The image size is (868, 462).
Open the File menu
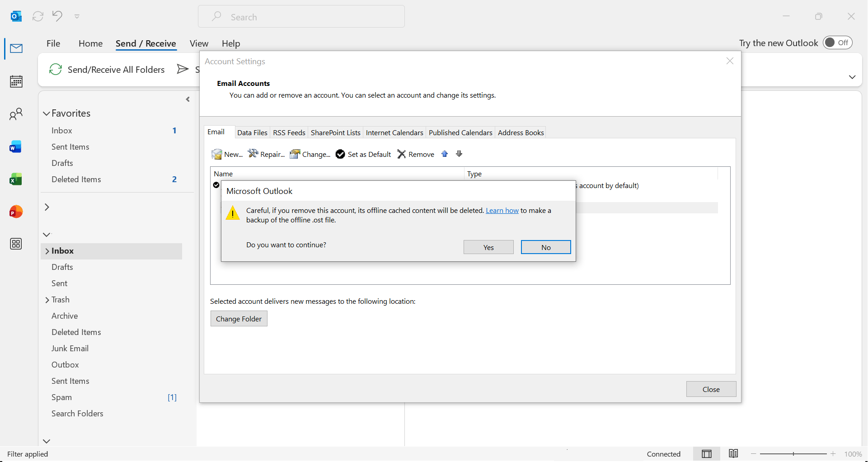point(53,43)
